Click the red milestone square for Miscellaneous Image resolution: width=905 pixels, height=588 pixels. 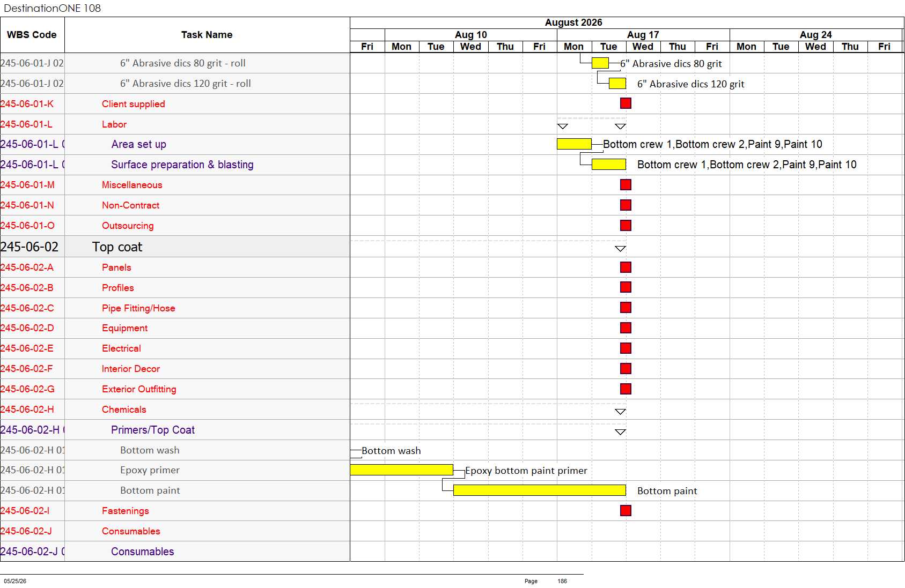(x=626, y=185)
